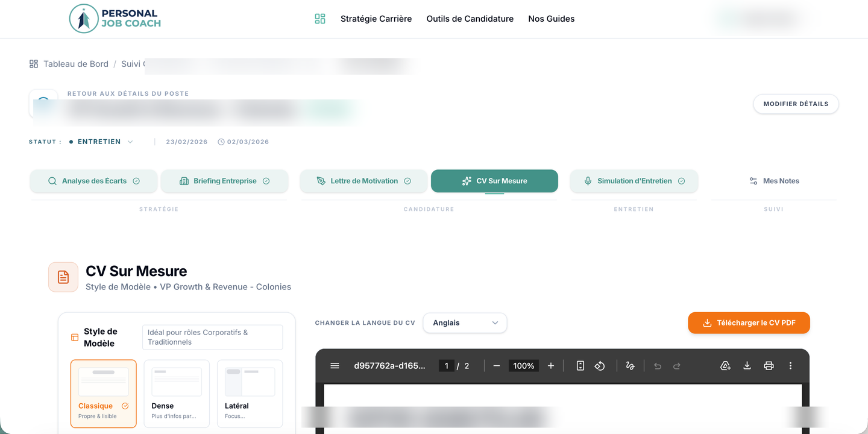Open the Stratégie Carrière menu
Screen dimensions: 868x434
click(x=376, y=19)
